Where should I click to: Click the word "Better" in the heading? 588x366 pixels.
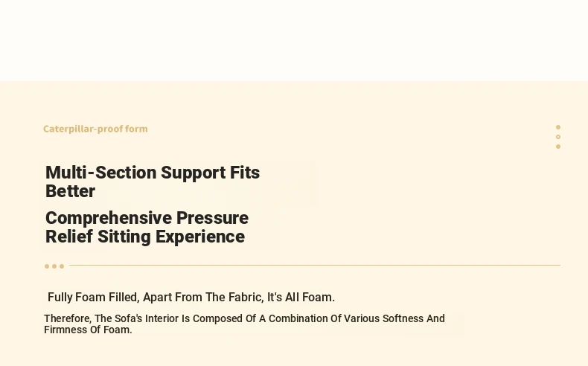click(70, 191)
